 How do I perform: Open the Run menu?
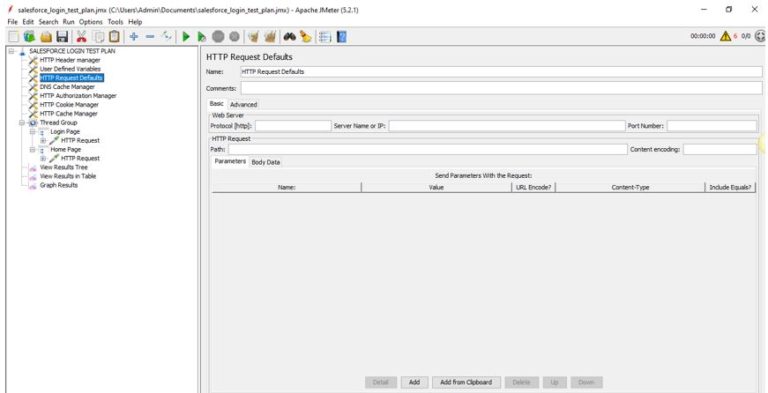click(69, 22)
